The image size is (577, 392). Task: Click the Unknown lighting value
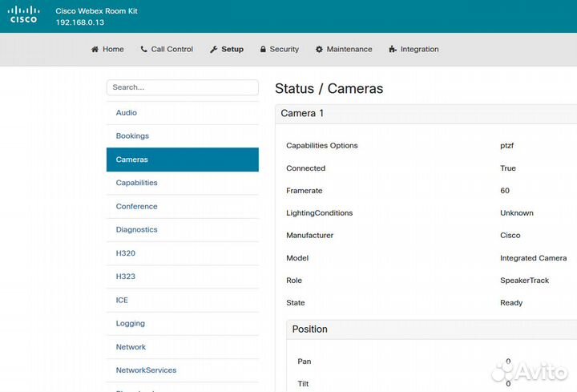pos(517,213)
